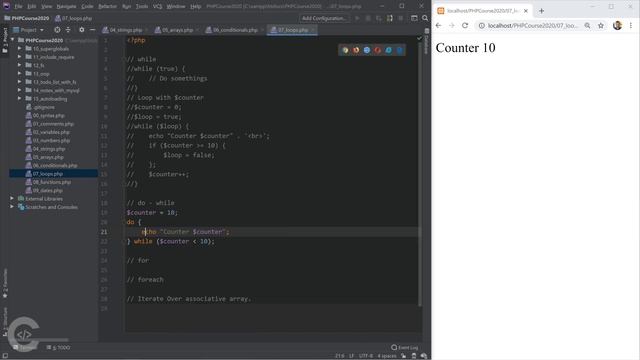Open the Refactor menu

[x=107, y=6]
